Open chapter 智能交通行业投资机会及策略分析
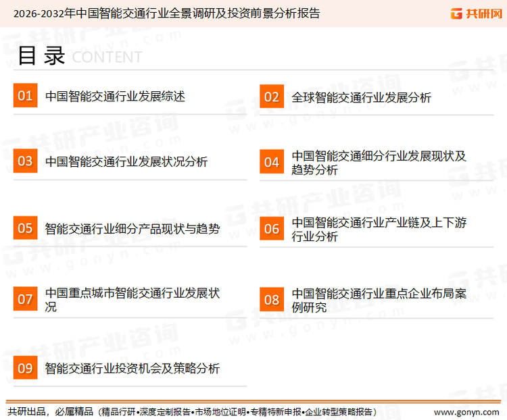The height and width of the screenshot is (420, 507). click(x=132, y=368)
